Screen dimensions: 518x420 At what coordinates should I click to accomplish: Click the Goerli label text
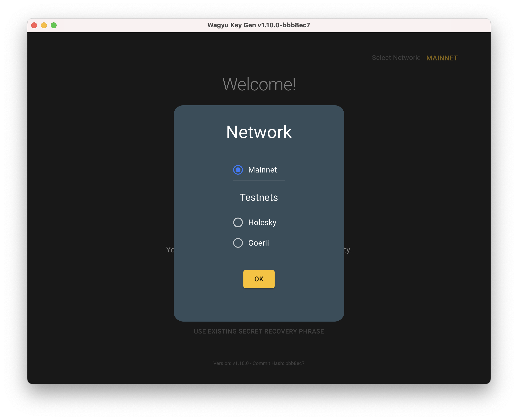(x=259, y=243)
